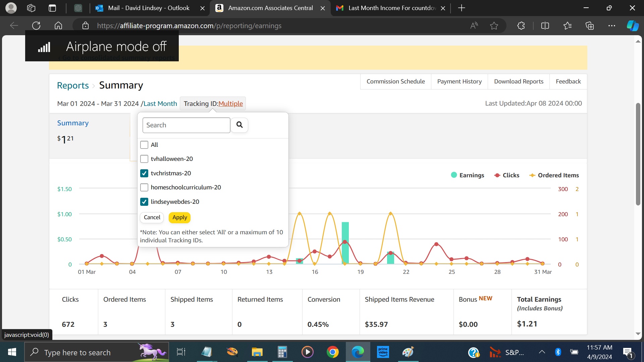This screenshot has width=644, height=362.
Task: Open tab actions menu icon
Action: click(52, 8)
